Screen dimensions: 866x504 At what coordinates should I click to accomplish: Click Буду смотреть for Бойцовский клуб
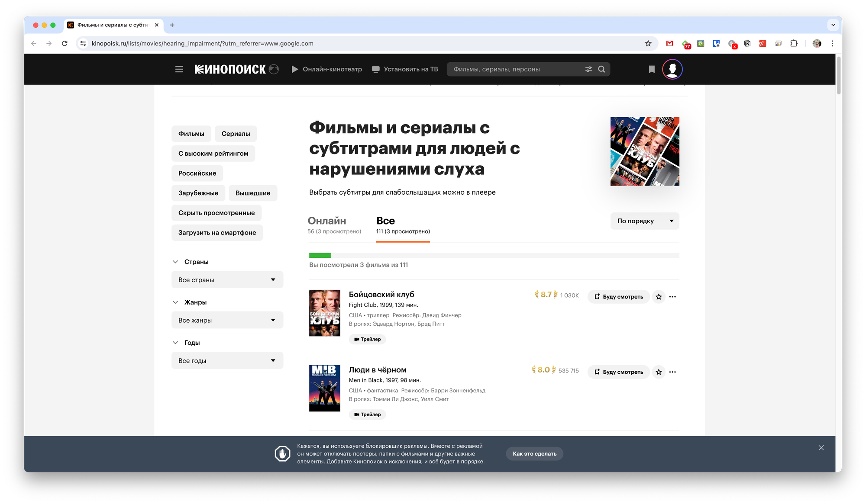(x=618, y=297)
